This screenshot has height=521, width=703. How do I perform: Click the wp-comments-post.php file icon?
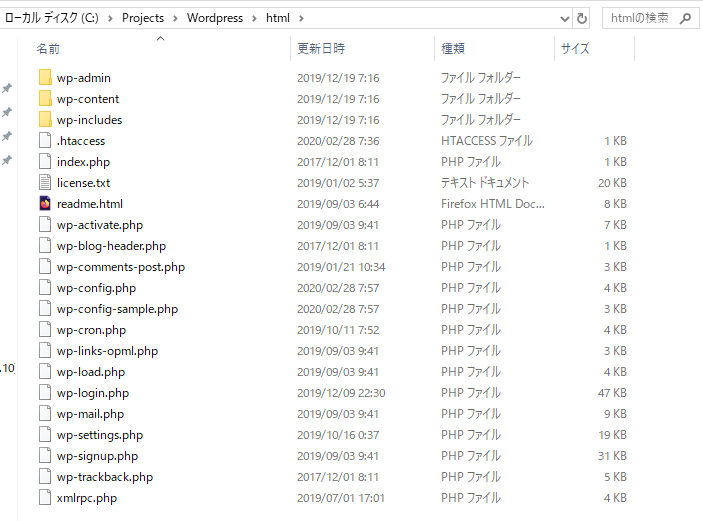click(45, 267)
